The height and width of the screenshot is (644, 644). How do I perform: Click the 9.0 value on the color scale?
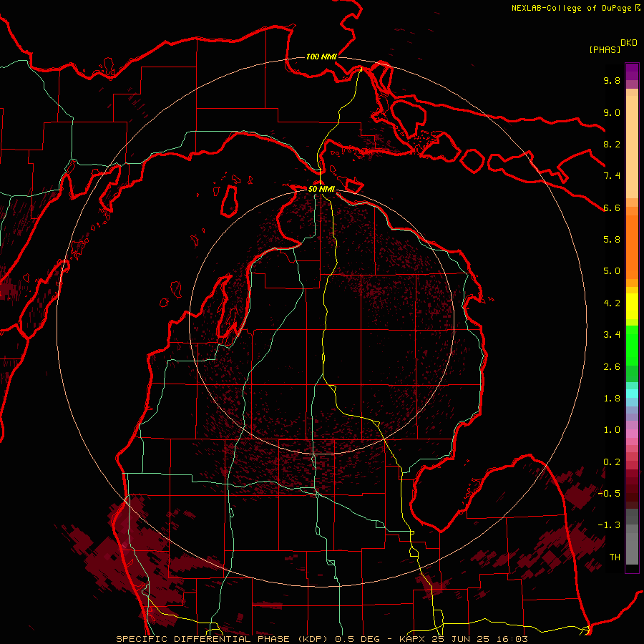pos(612,112)
